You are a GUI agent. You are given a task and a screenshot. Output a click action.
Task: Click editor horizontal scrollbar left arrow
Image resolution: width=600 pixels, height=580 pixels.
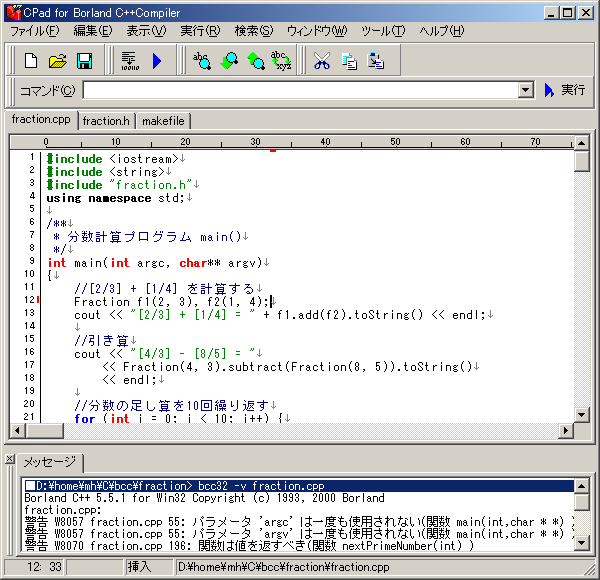pyautogui.click(x=17, y=431)
